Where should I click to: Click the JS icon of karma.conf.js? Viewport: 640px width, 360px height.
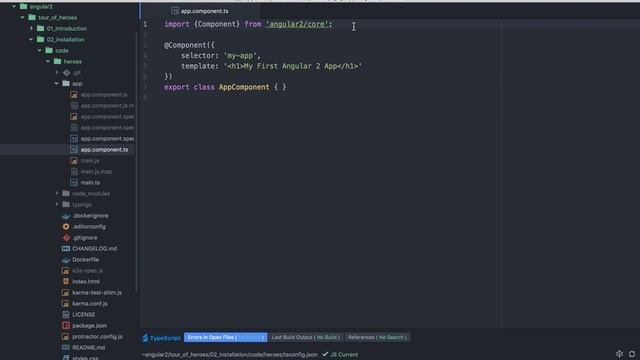pos(66,304)
